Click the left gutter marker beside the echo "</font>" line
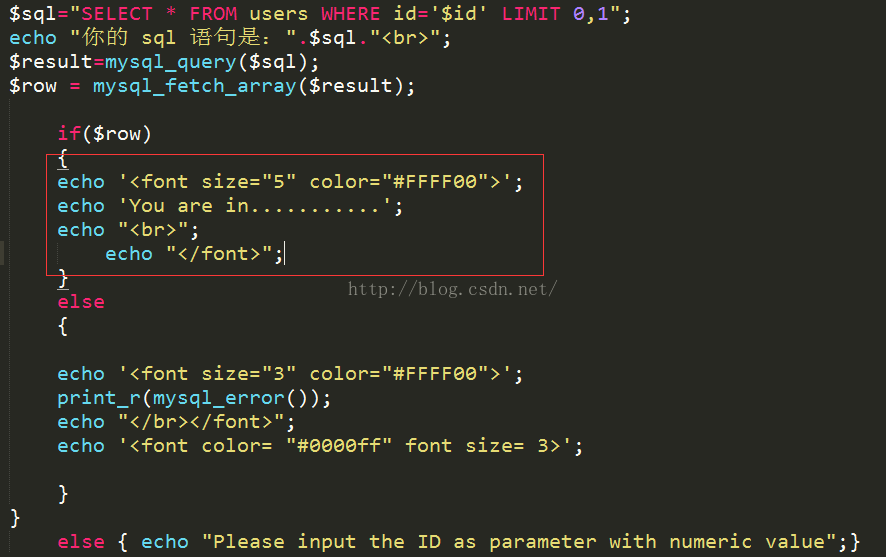 [2, 253]
